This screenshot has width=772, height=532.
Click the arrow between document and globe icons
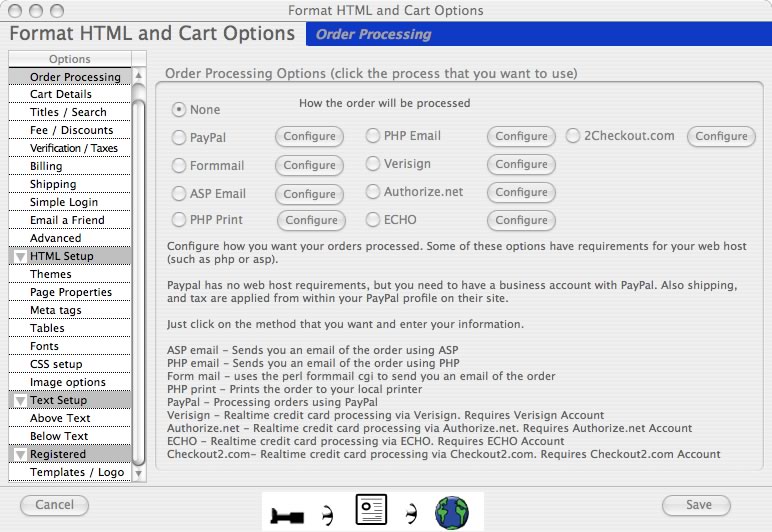[412, 514]
